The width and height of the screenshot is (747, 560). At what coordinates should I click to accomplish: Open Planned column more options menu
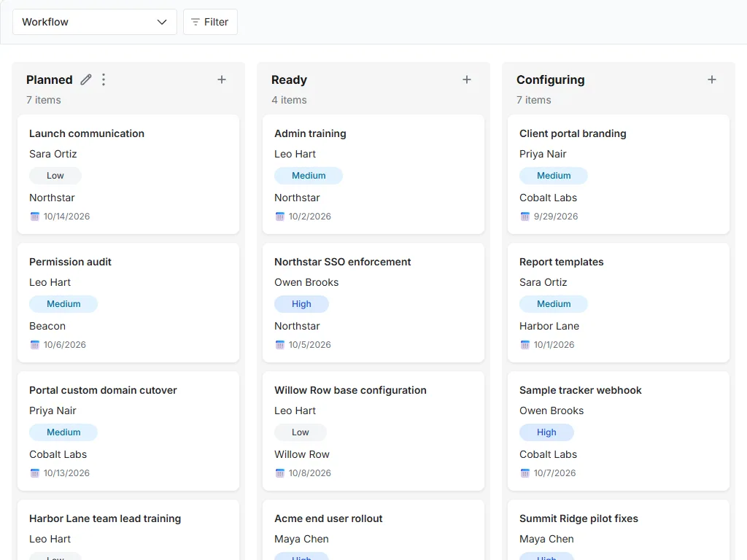coord(104,79)
